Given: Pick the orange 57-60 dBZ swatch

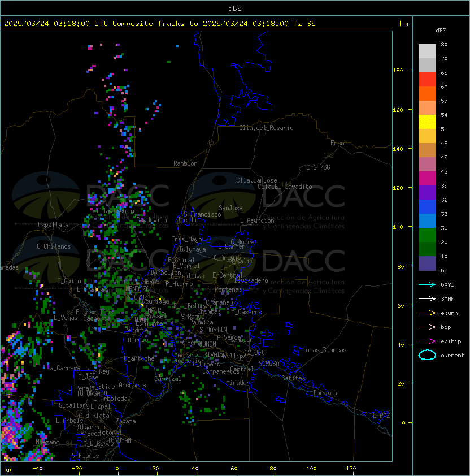Looking at the screenshot, I should (x=427, y=94).
